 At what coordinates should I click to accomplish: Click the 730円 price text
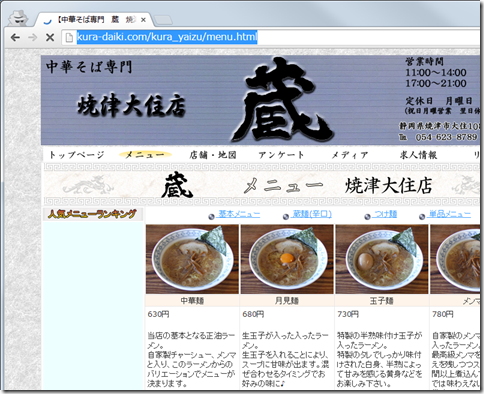(x=348, y=314)
